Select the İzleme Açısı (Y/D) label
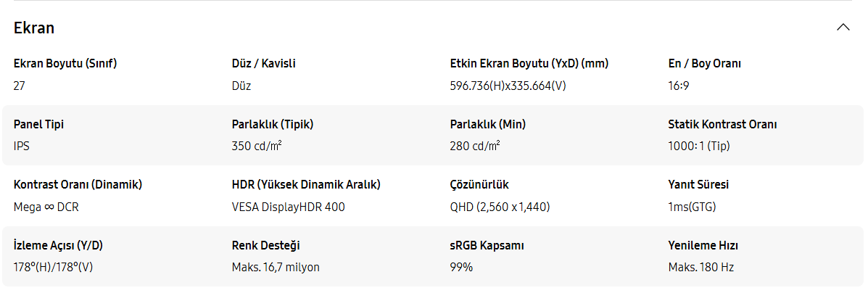868x293 pixels. (63, 245)
